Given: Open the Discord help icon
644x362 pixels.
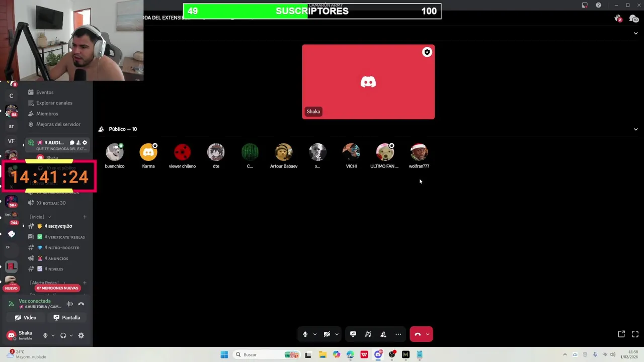Looking at the screenshot, I should click(x=598, y=5).
